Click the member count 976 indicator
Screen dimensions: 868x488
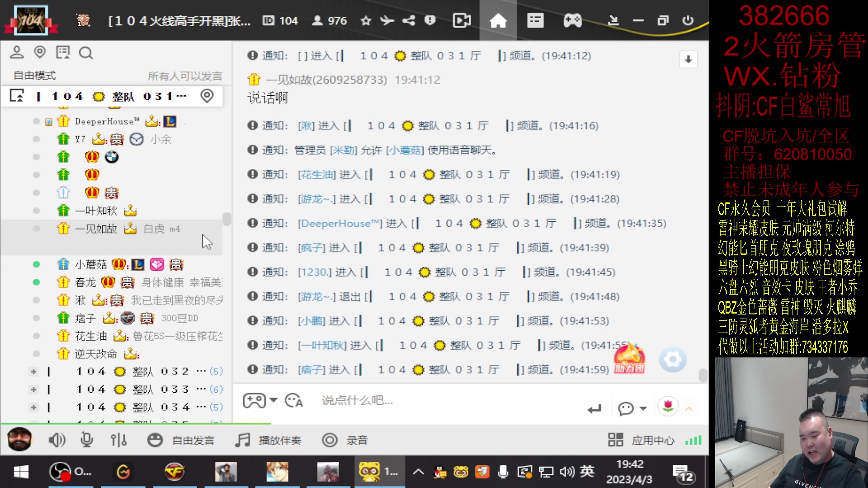[x=330, y=20]
